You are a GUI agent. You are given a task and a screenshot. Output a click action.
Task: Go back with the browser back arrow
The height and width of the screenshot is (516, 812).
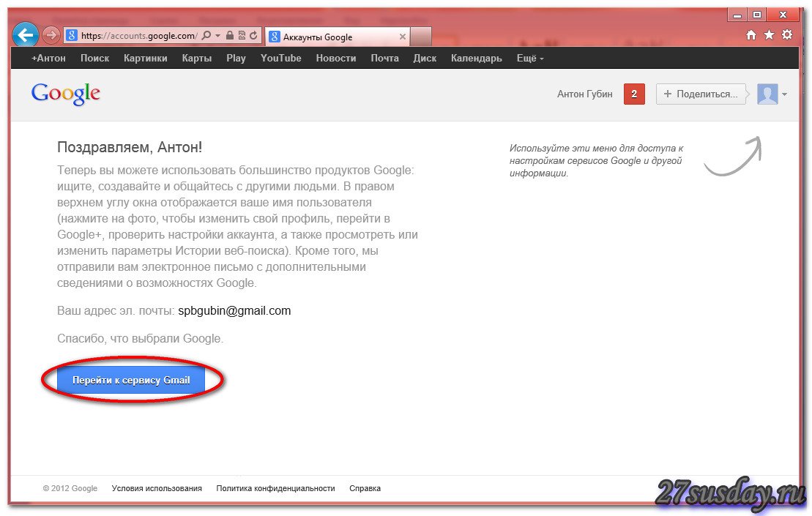[x=25, y=35]
